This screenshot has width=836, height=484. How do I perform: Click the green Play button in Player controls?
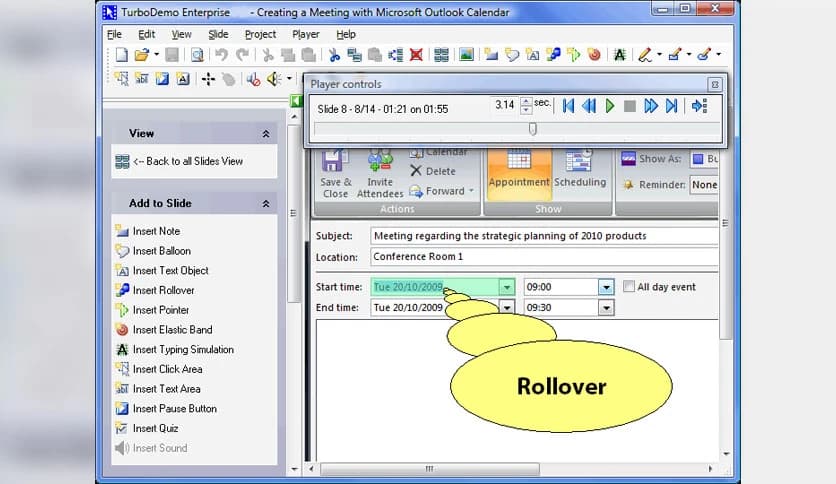[610, 106]
